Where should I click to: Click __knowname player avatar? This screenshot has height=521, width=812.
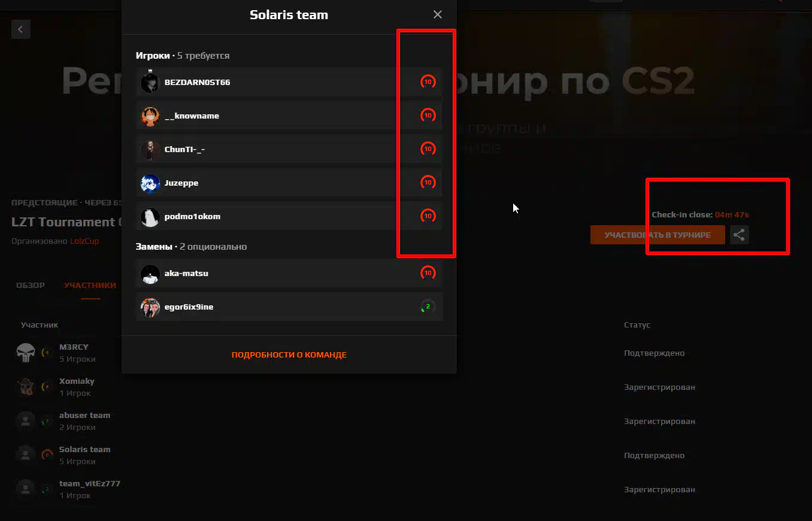click(x=150, y=116)
